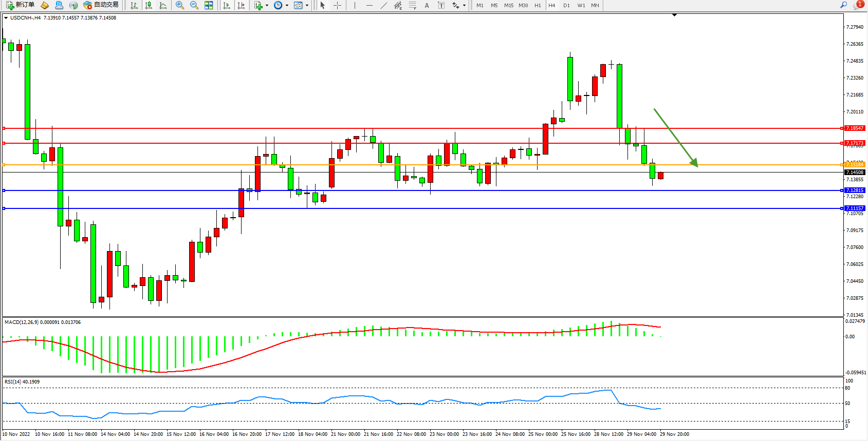Select the trendline drawing tool

tap(383, 5)
